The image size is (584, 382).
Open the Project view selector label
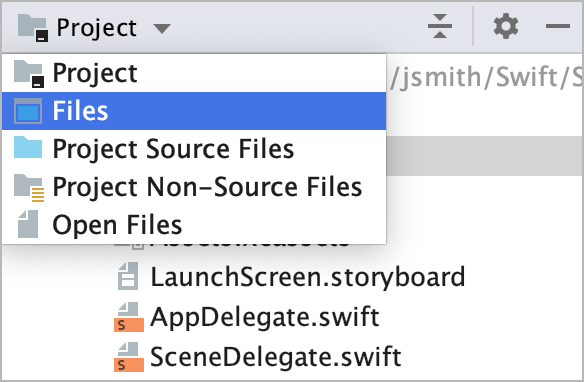click(96, 28)
